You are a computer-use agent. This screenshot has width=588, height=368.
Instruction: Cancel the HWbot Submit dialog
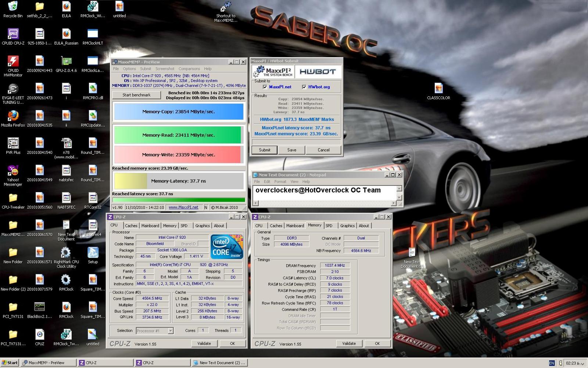tap(323, 150)
